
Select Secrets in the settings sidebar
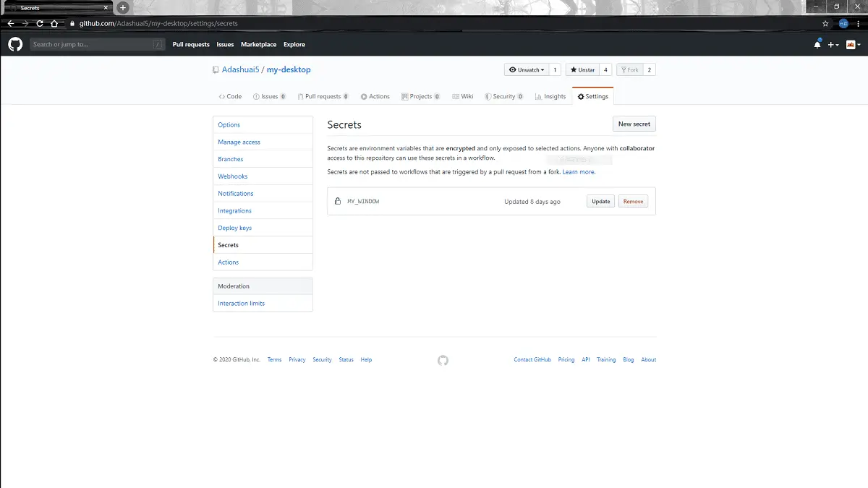click(263, 245)
